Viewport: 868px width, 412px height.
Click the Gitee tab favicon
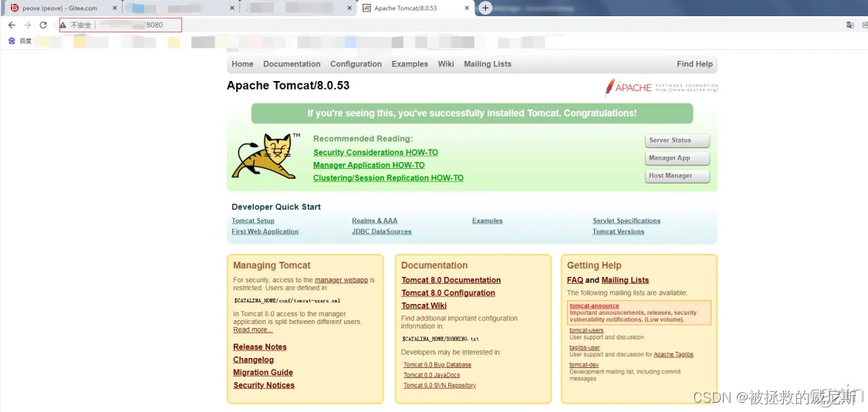pyautogui.click(x=15, y=8)
